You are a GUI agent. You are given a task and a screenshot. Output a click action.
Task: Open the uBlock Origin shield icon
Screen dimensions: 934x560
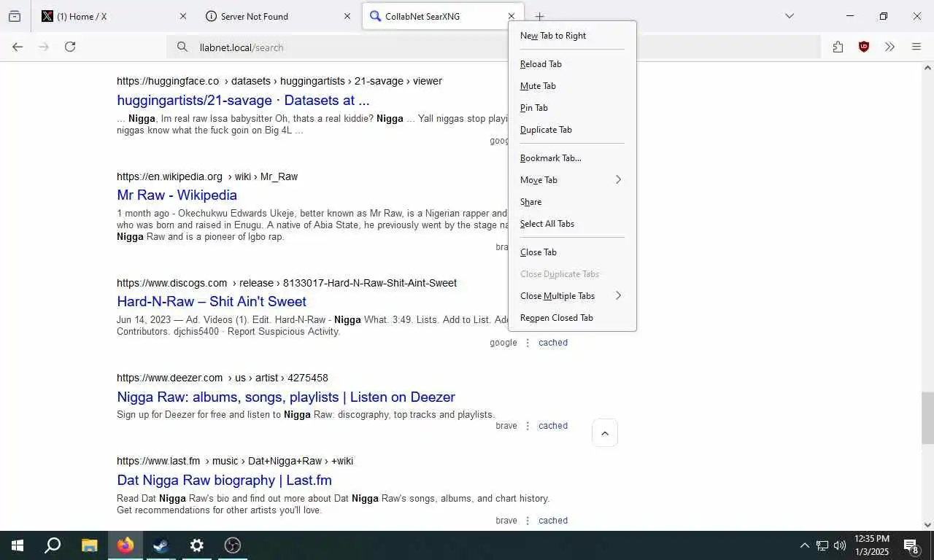coord(864,47)
